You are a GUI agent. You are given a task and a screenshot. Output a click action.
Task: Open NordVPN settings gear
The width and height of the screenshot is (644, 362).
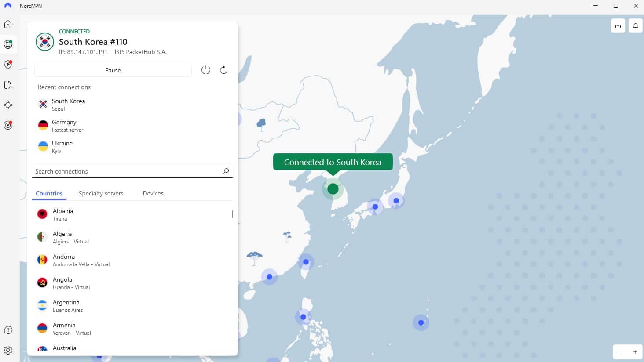(8, 350)
